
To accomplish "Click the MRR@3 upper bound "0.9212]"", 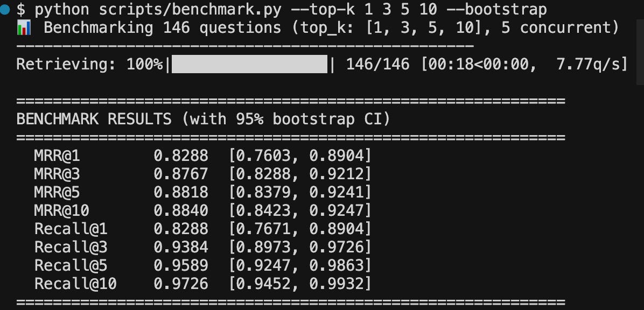I will [x=340, y=174].
